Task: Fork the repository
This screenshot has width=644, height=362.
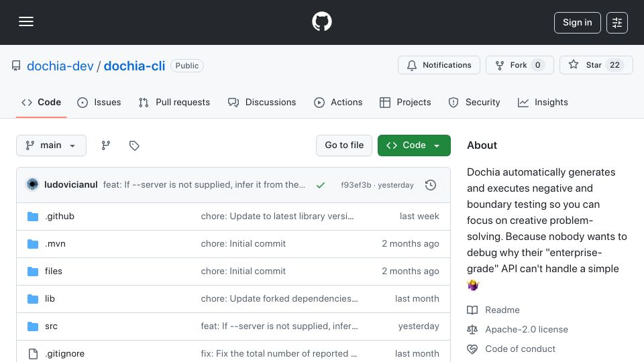Action: point(519,65)
